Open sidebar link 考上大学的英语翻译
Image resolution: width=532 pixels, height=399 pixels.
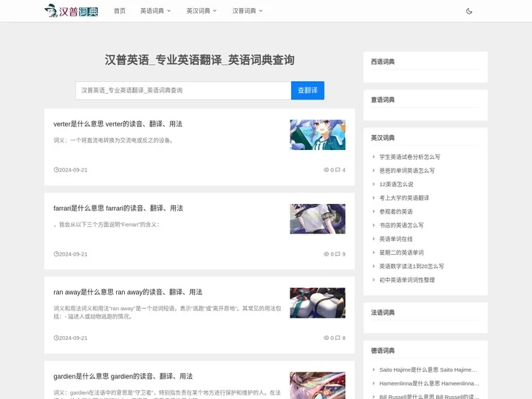coord(404,198)
